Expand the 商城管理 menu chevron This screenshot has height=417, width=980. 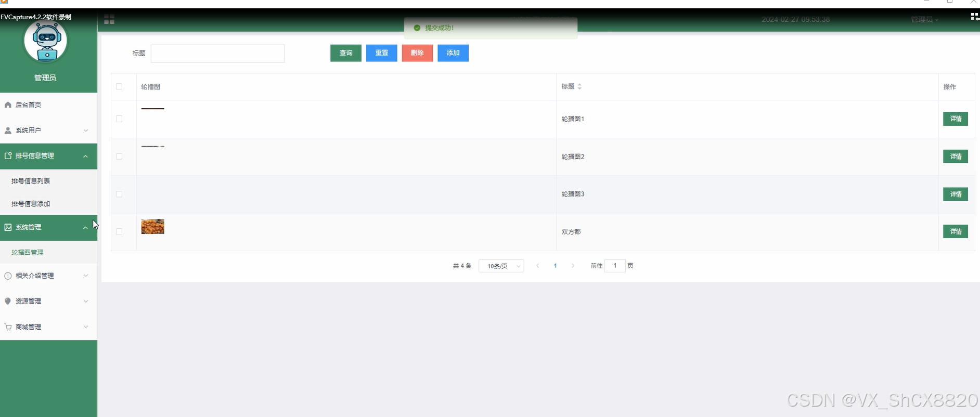pyautogui.click(x=86, y=327)
